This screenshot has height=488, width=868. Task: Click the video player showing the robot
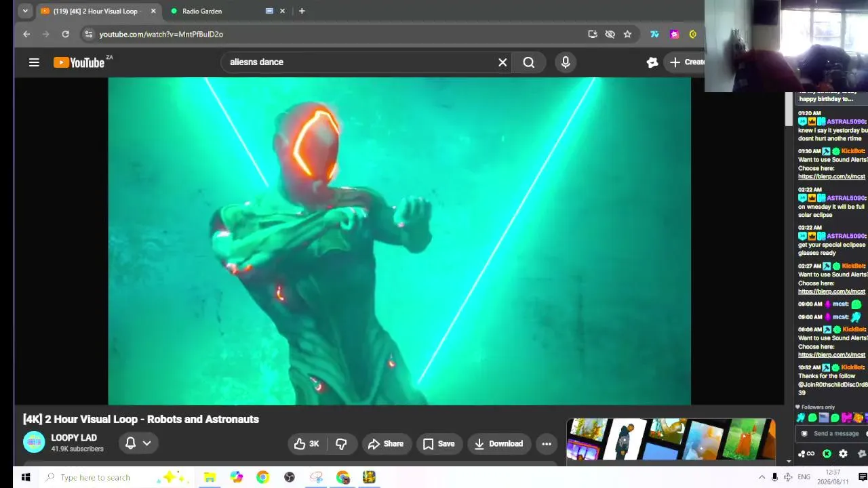399,241
